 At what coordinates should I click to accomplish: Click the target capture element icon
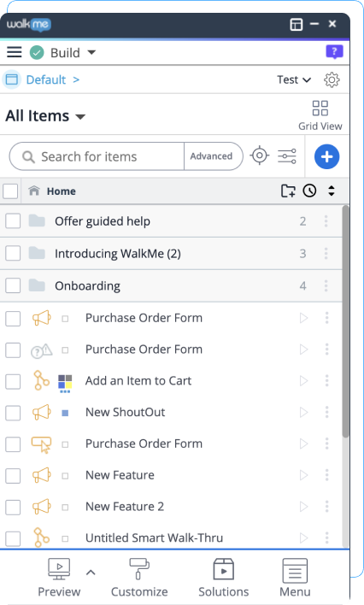pos(260,156)
